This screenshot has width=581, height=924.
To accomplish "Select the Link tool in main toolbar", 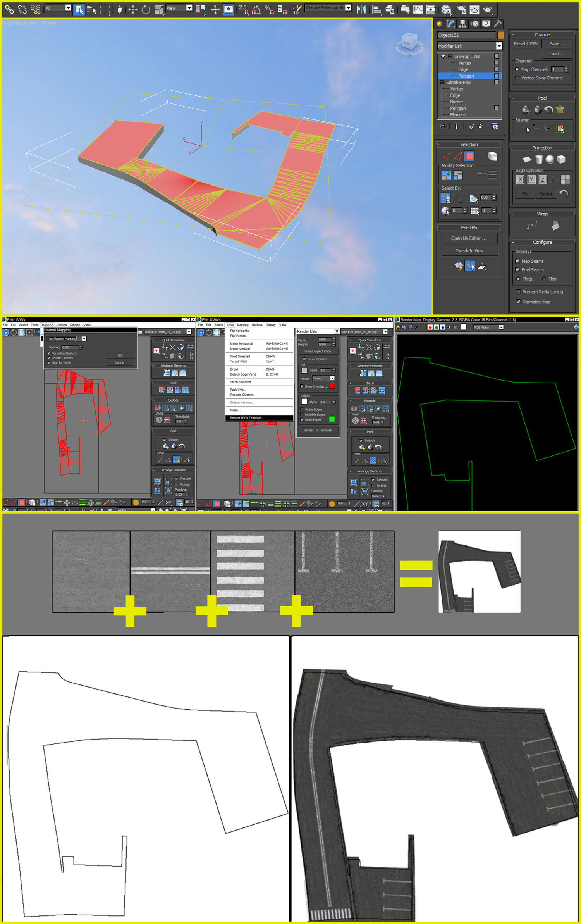I will (x=9, y=9).
